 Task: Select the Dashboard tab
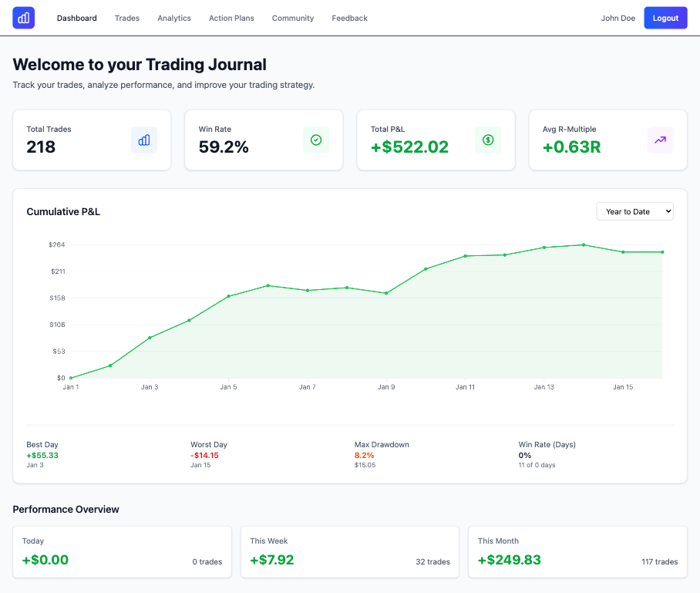tap(76, 18)
